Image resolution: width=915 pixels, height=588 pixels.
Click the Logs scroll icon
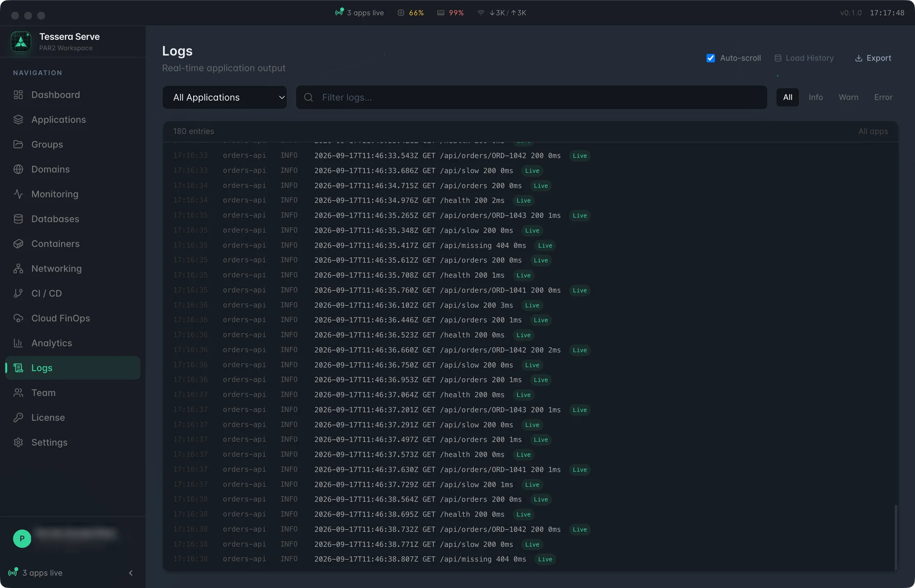[x=18, y=368]
